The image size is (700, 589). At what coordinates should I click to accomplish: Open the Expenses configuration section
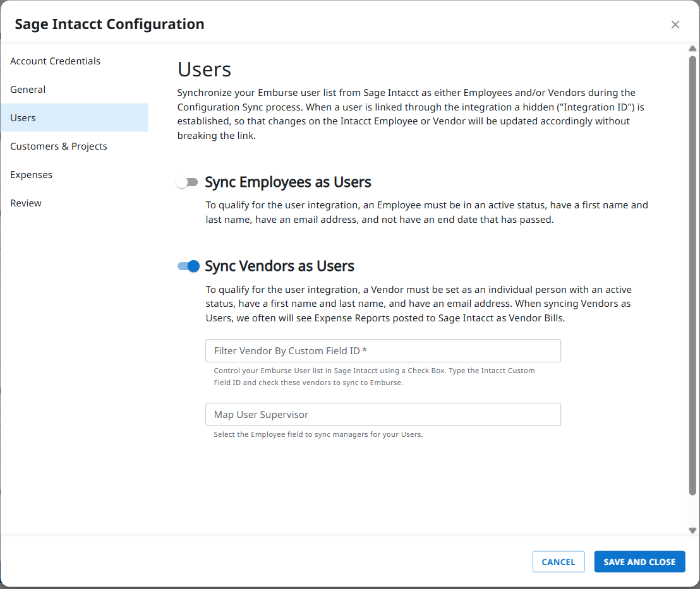pos(31,174)
